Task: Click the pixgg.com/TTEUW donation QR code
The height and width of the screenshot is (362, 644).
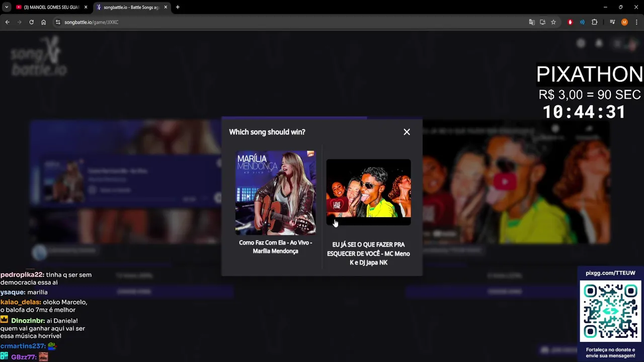Action: tap(611, 312)
